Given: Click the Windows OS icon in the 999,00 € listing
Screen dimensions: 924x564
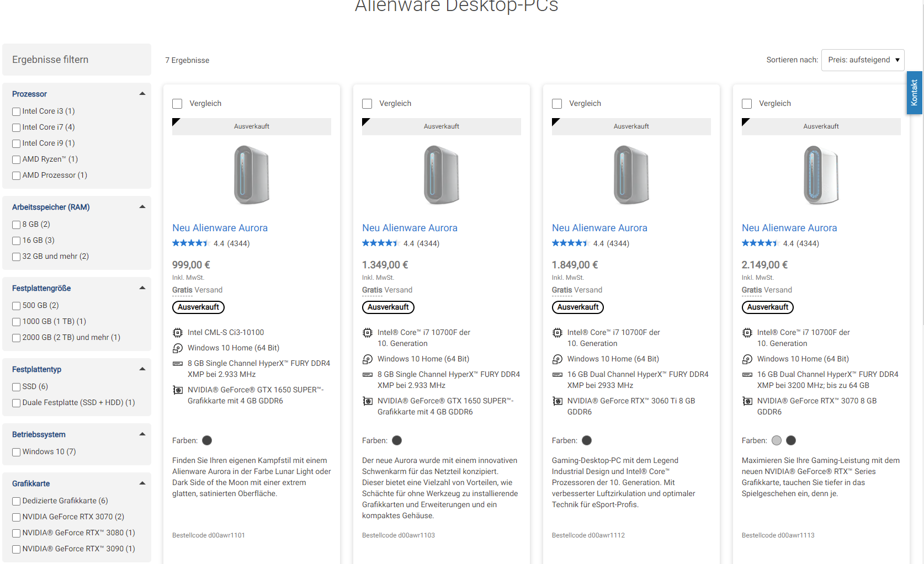Looking at the screenshot, I should (177, 348).
